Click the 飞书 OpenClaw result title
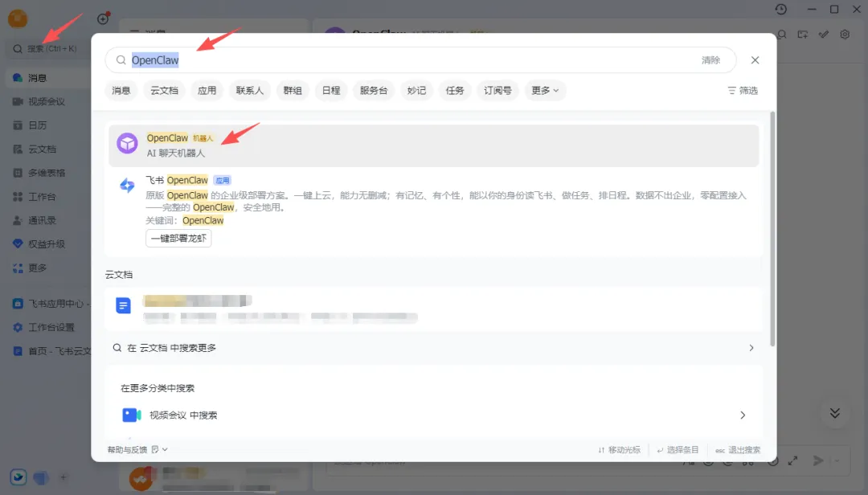Screen dimensions: 868x495 coord(177,180)
